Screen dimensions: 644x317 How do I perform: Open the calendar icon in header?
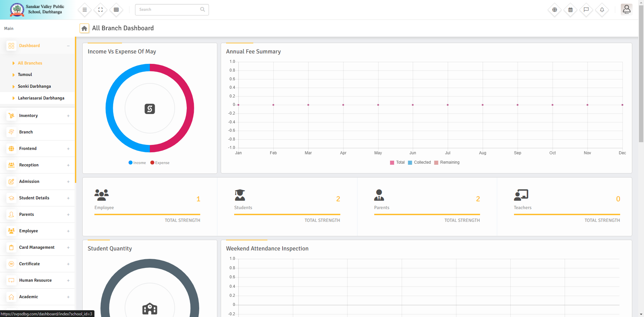pos(570,10)
